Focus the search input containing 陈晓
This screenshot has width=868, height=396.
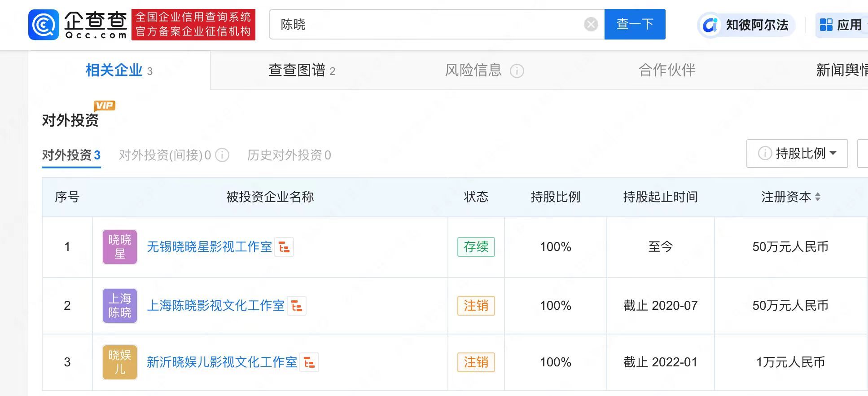tap(426, 24)
